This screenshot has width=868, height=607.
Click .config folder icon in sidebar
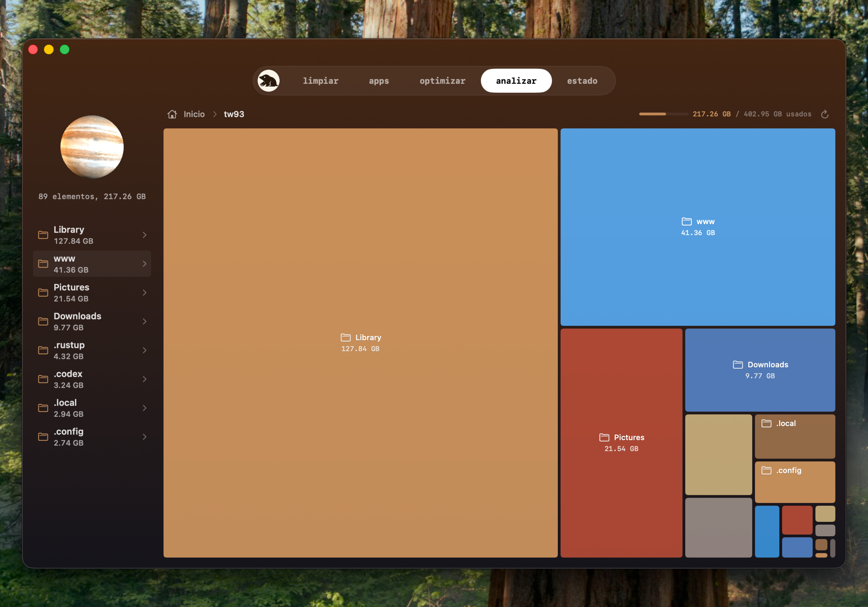pos(43,436)
